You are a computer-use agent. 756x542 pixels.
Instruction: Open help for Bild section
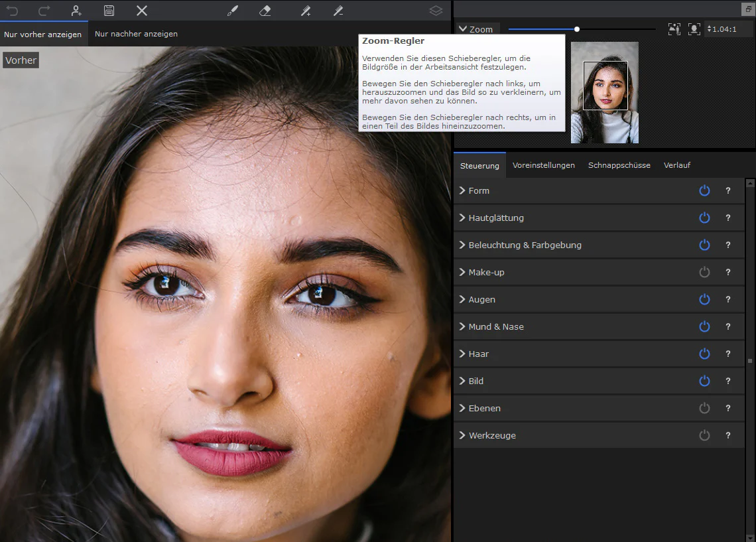(728, 381)
